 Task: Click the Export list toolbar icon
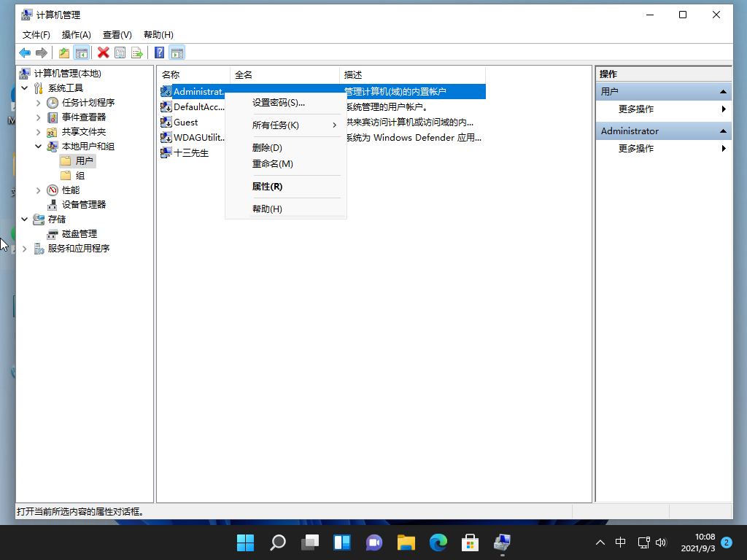coord(136,52)
